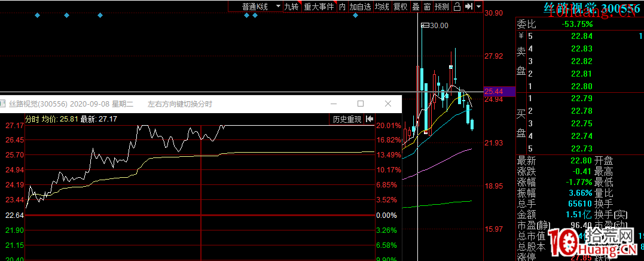
Task: Click the 市盈(静) 96.40 value
Action: (x=582, y=225)
